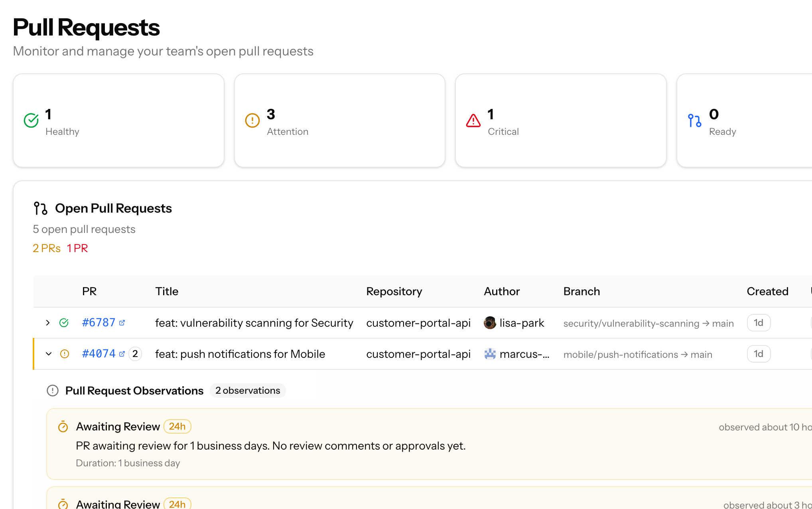Click title 'feat: vulnerability scanning for Security'
This screenshot has width=812, height=509.
coord(254,323)
